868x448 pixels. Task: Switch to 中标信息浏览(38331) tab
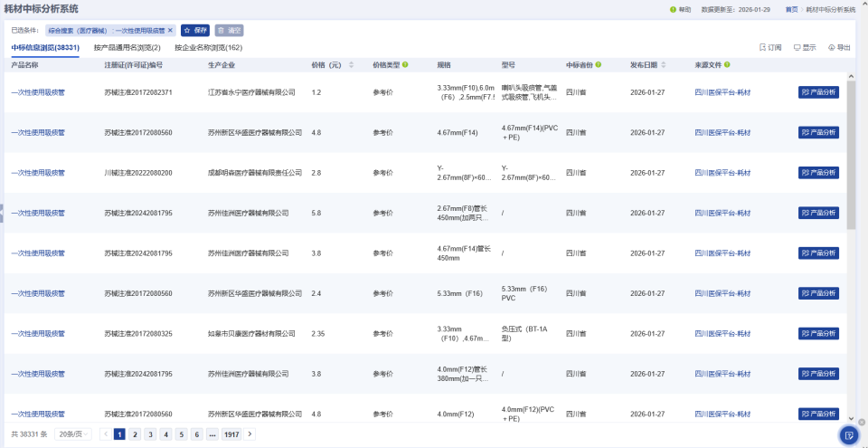[x=45, y=48]
